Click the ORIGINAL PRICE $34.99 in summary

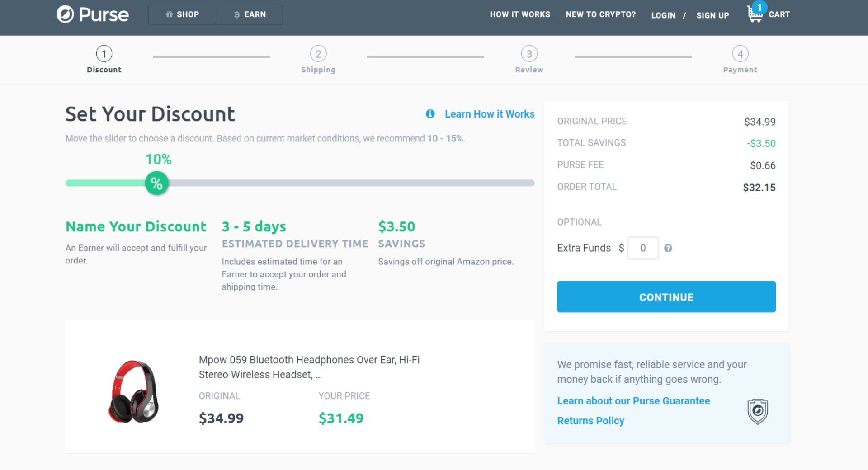click(x=760, y=122)
